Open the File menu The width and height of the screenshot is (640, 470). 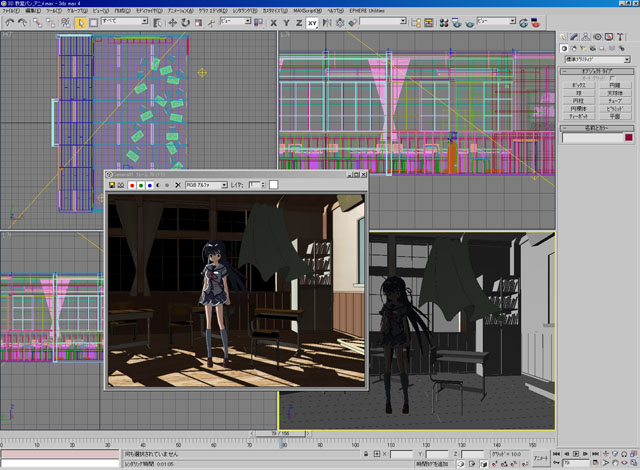[11, 11]
